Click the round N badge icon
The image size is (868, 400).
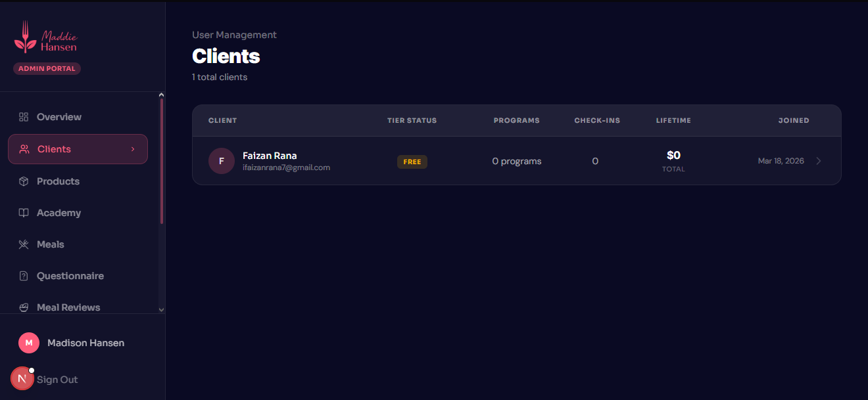point(22,378)
